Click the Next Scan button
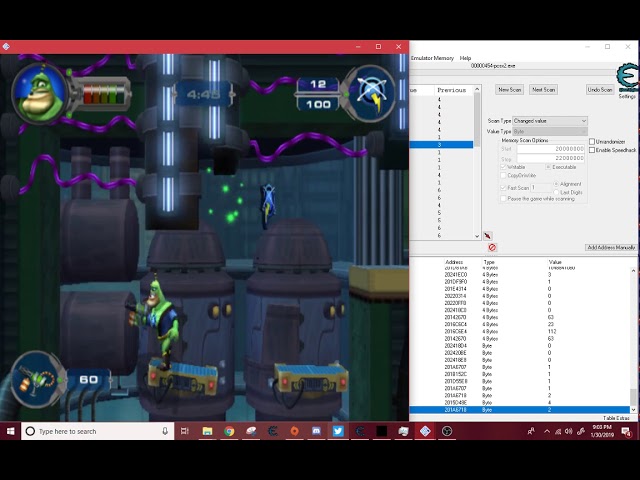The height and width of the screenshot is (480, 640). tap(543, 89)
